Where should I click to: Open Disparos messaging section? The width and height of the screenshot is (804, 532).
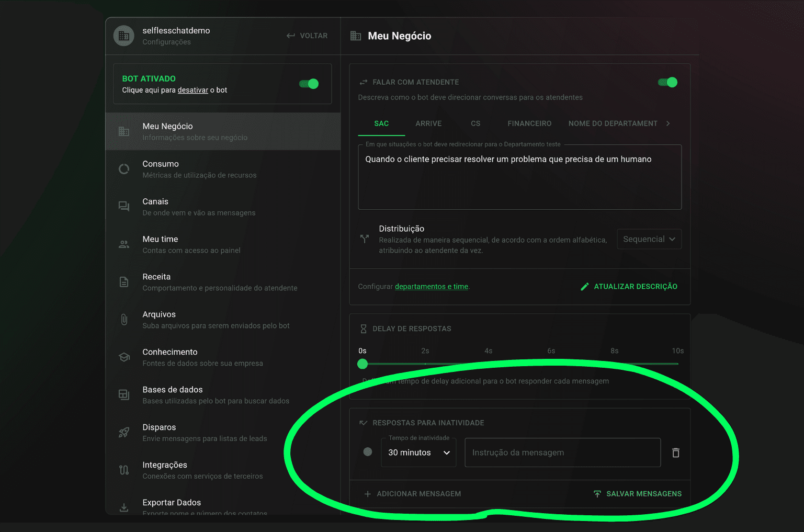tap(223, 433)
